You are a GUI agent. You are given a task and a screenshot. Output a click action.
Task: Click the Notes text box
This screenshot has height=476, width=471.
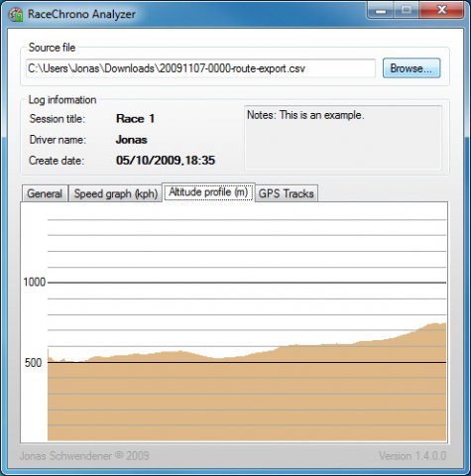point(343,138)
